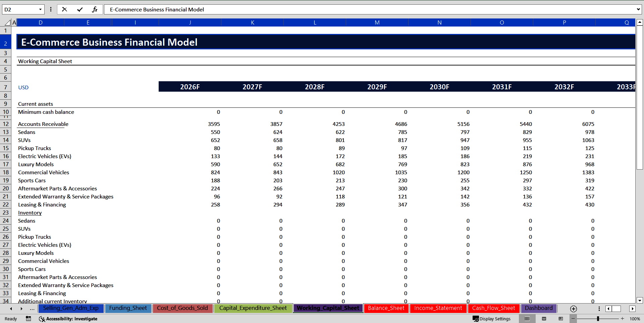The height and width of the screenshot is (323, 644).
Task: Click the formula bar text field
Action: tap(369, 9)
